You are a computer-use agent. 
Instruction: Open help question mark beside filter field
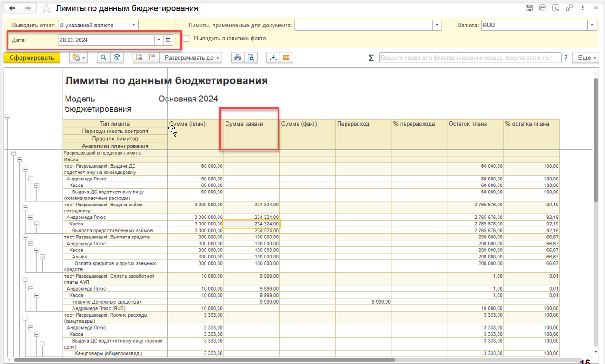[x=566, y=58]
